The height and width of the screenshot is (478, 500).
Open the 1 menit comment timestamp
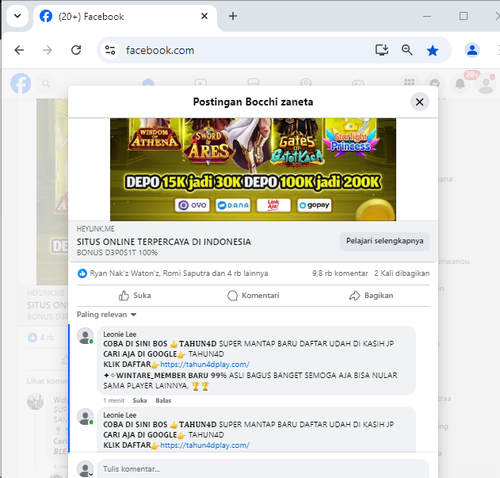point(114,400)
